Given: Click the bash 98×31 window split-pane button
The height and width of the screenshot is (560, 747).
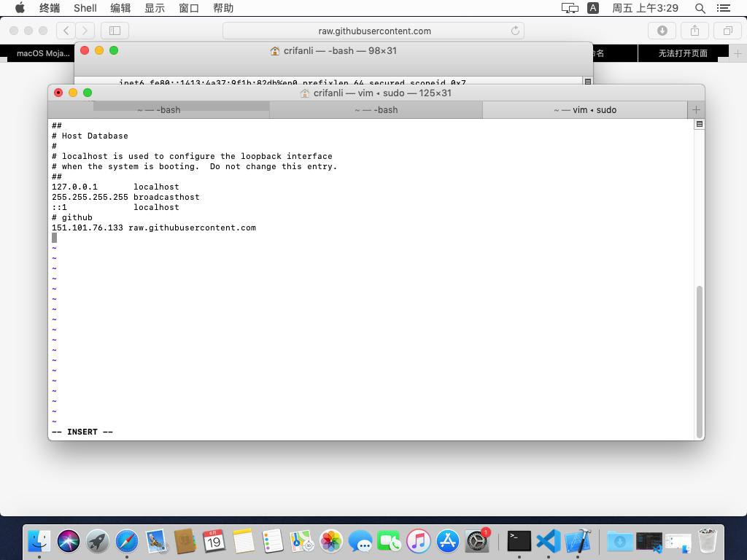Looking at the screenshot, I should pos(588,82).
